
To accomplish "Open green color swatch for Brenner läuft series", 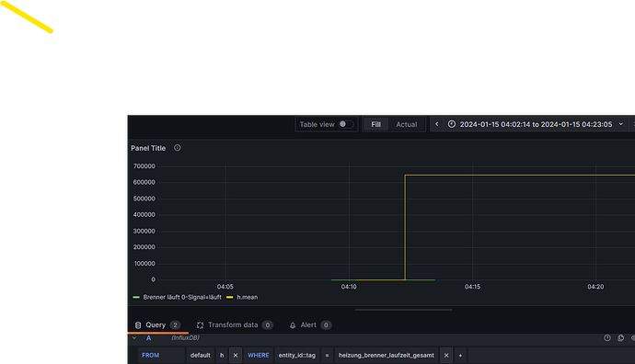I will click(136, 297).
